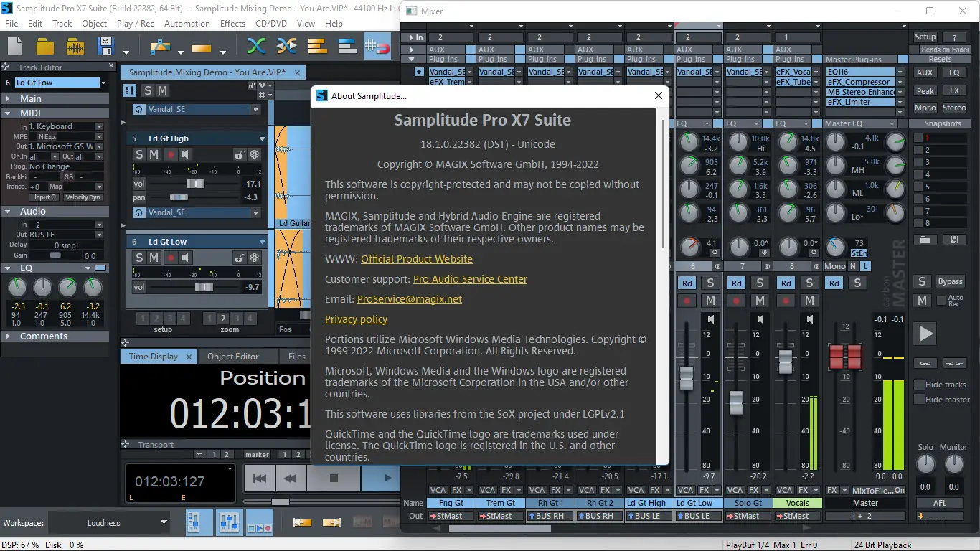Open the Official Product Website link
This screenshot has width=980, height=551.
(x=417, y=259)
